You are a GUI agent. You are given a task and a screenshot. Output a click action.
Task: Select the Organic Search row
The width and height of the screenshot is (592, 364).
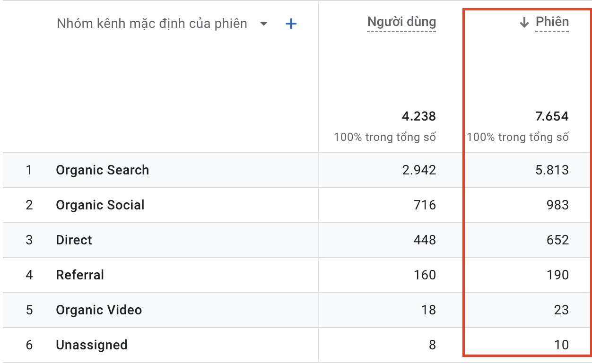[102, 170]
